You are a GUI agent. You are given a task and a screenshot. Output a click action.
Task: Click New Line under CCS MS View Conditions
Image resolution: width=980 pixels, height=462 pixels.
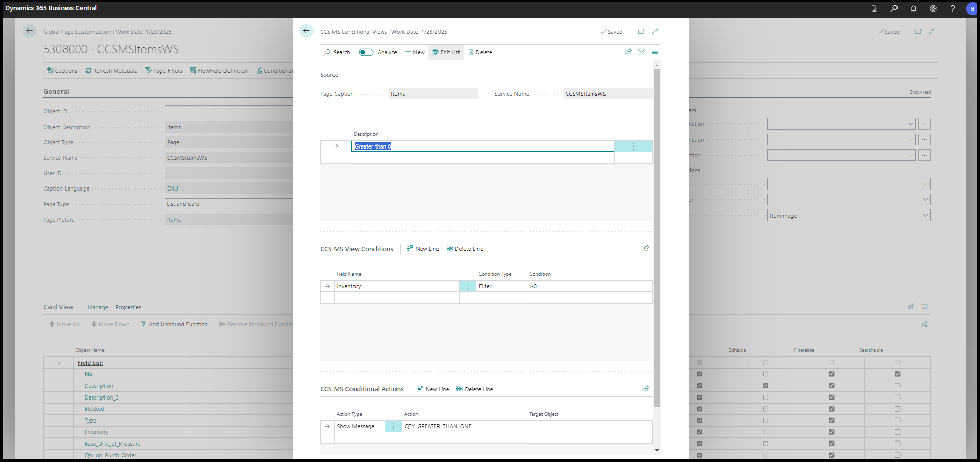[422, 248]
